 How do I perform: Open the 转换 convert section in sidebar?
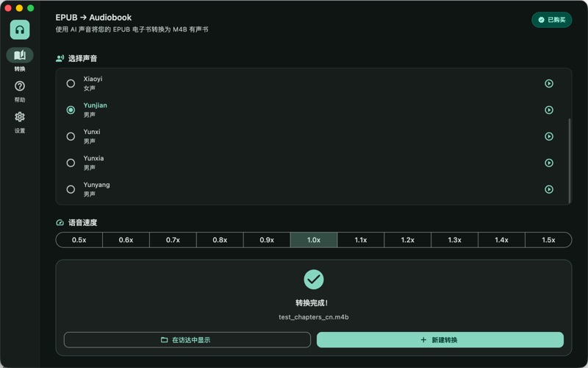[x=20, y=60]
